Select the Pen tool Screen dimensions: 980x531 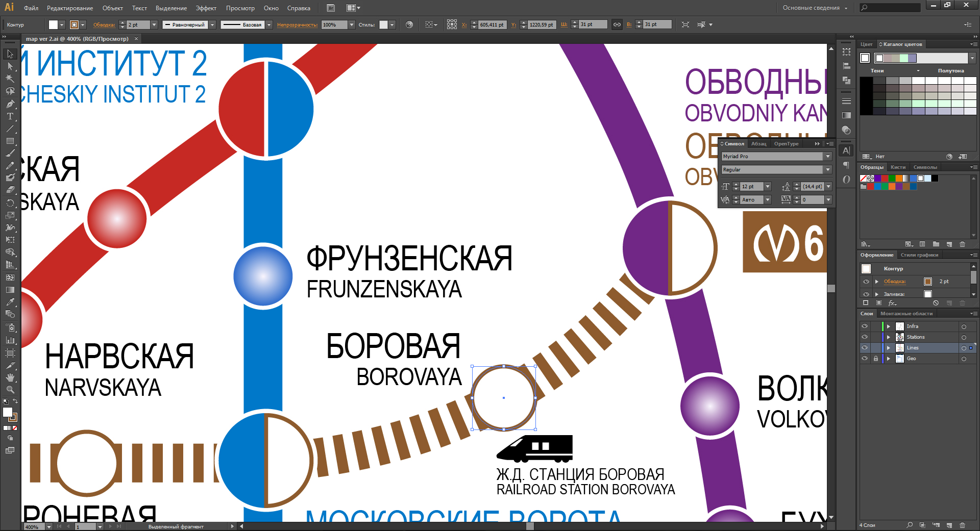pos(10,104)
